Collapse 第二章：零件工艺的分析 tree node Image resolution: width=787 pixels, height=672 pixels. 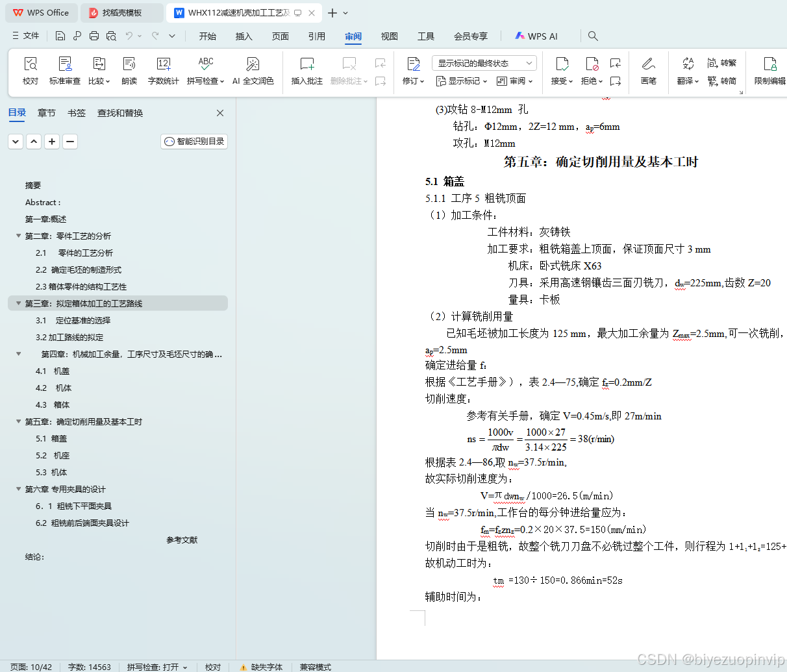[18, 236]
